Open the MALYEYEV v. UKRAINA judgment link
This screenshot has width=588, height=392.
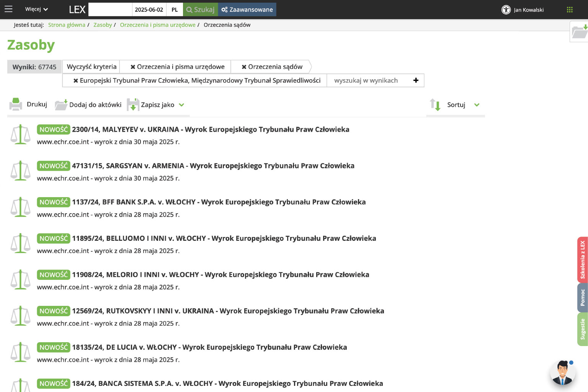(210, 129)
